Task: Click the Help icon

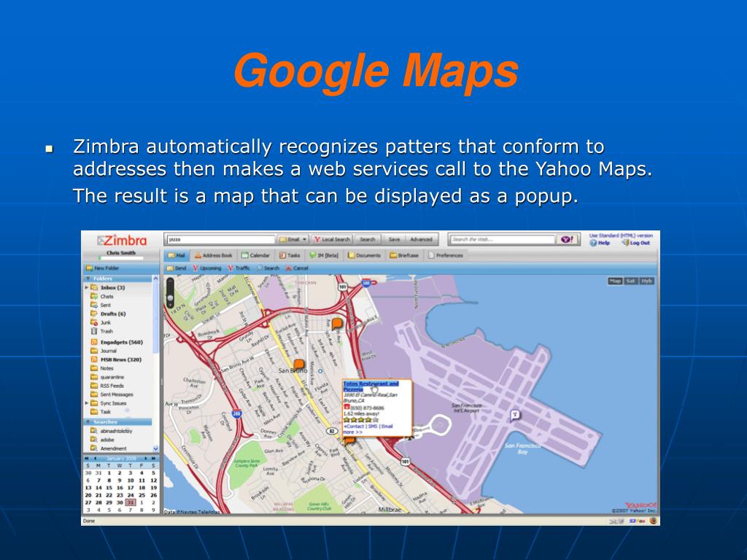Action: coord(593,243)
